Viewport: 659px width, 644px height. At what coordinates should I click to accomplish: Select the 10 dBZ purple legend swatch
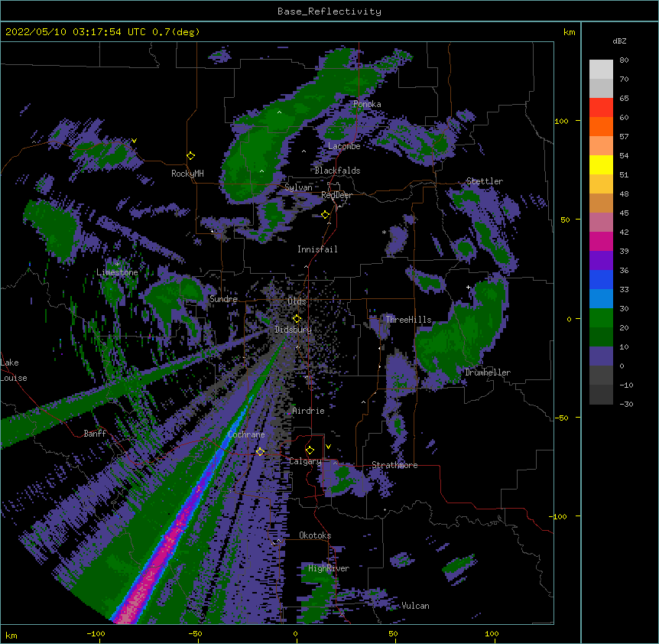click(x=601, y=356)
